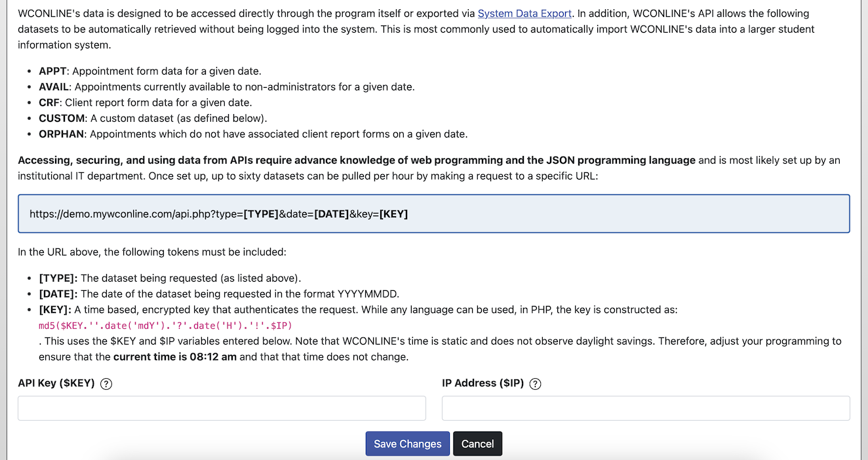This screenshot has height=460, width=868.
Task: Click the API URL example box
Action: click(x=434, y=214)
